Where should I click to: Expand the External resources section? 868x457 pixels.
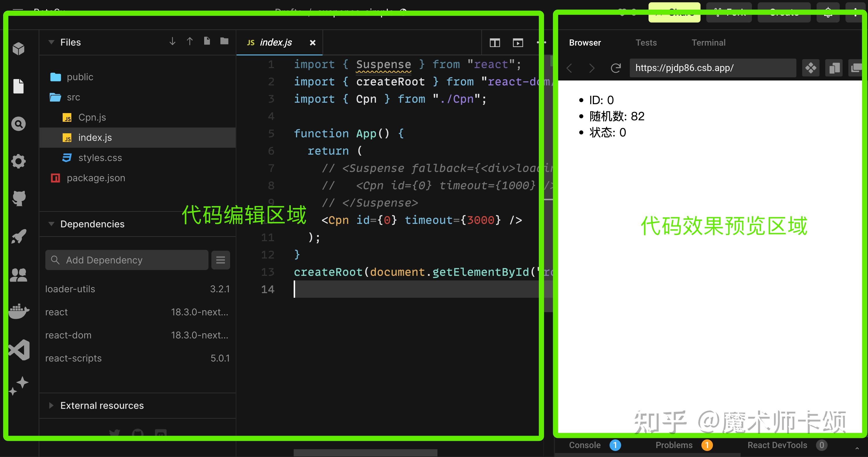click(x=51, y=405)
